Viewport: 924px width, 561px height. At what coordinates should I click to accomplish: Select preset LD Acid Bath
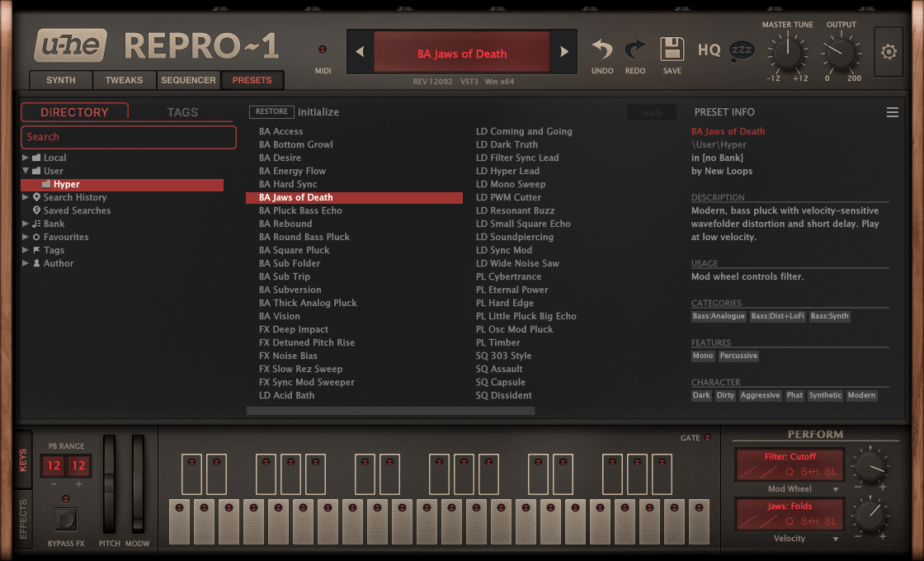pos(354,395)
